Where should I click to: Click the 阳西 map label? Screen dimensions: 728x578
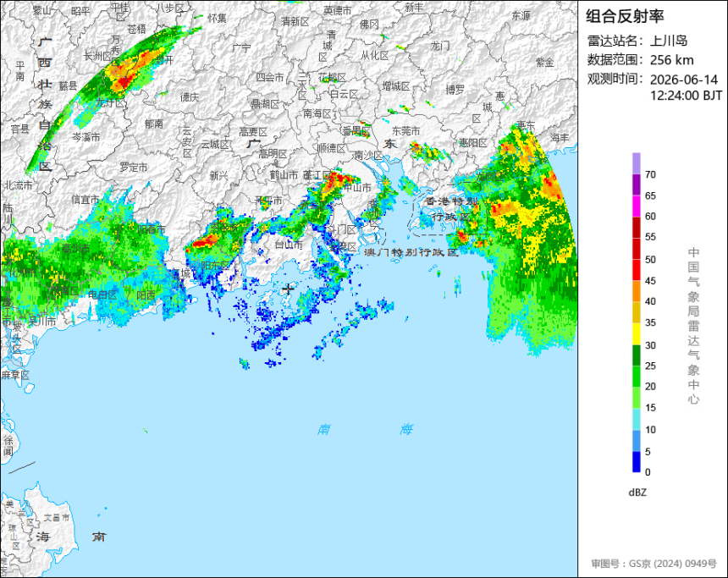[x=146, y=295]
